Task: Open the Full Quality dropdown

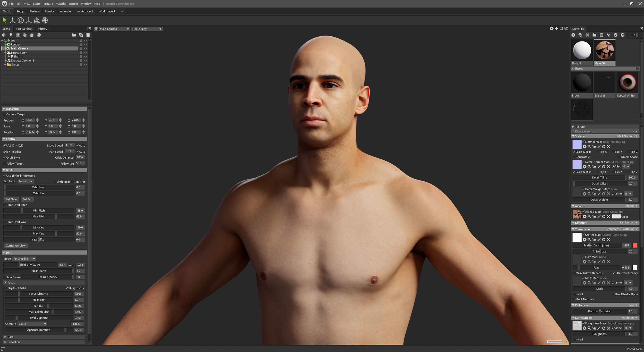Action: pyautogui.click(x=146, y=29)
